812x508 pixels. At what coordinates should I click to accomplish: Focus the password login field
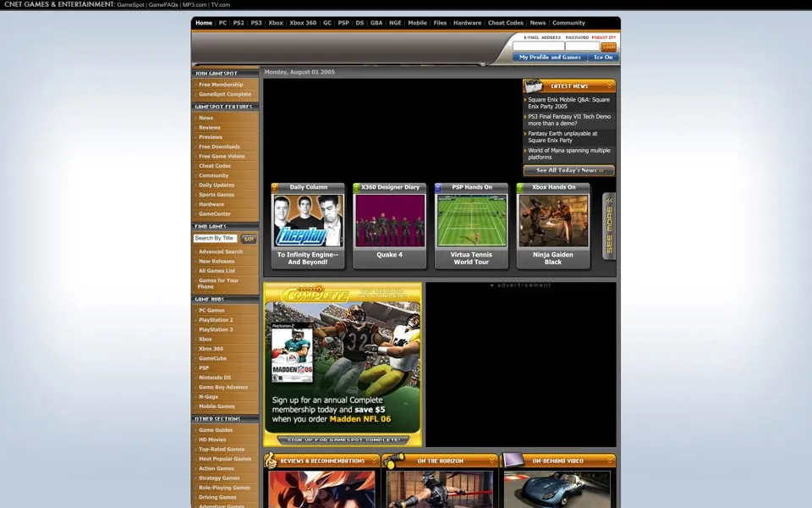point(582,46)
